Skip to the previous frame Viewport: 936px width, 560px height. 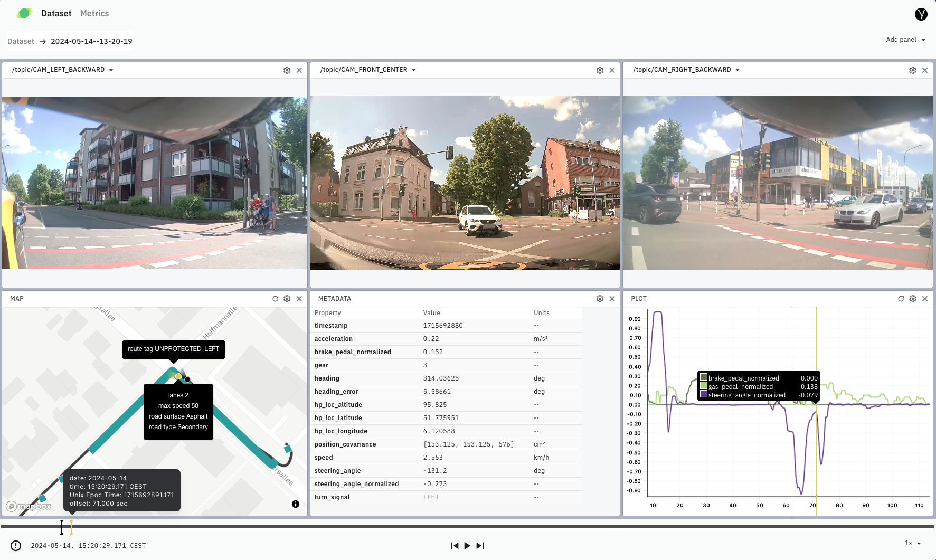454,546
